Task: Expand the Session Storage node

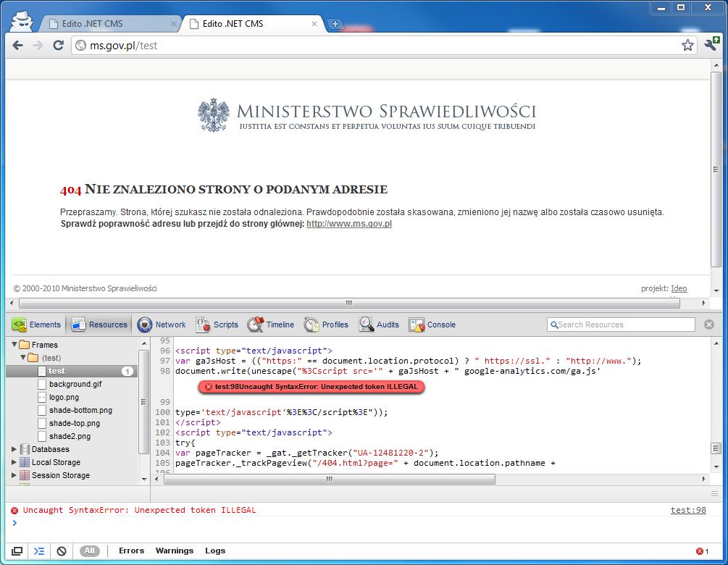Action: (14, 475)
